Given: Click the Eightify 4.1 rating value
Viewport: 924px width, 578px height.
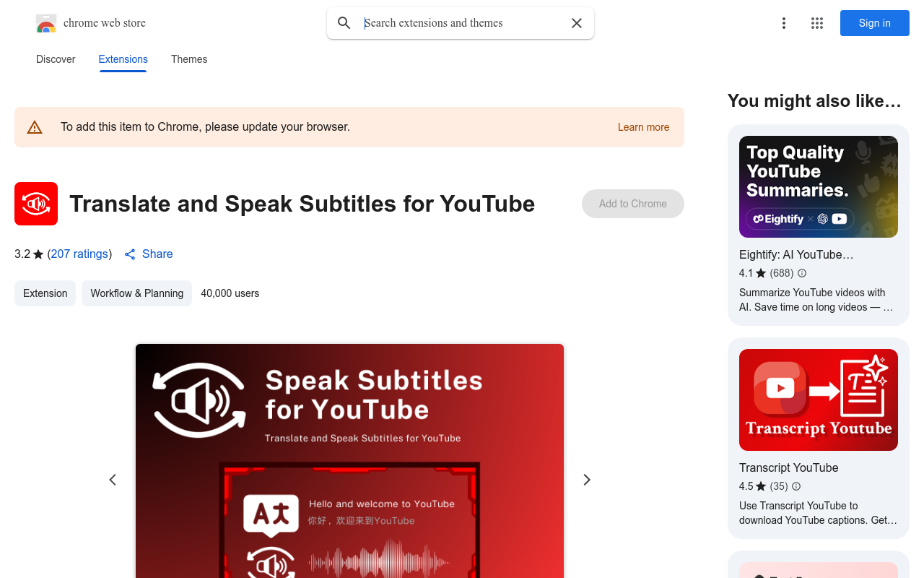Looking at the screenshot, I should (746, 273).
